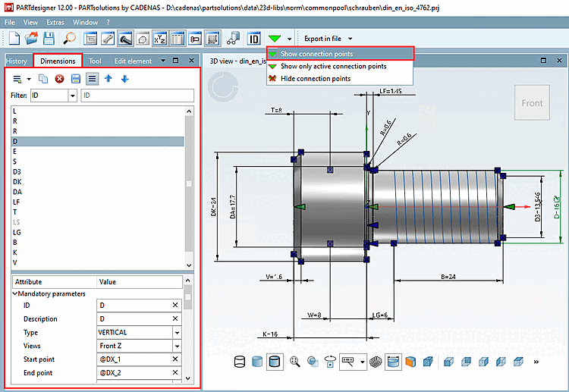Open the Type VERTICAL dropdown
569x392 pixels.
(x=177, y=332)
